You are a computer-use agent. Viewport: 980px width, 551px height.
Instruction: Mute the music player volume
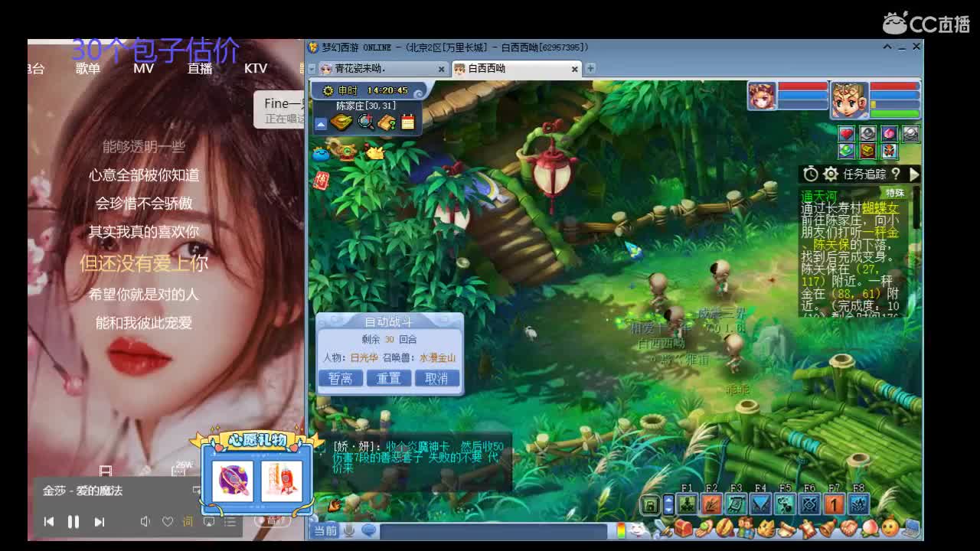[x=145, y=522]
